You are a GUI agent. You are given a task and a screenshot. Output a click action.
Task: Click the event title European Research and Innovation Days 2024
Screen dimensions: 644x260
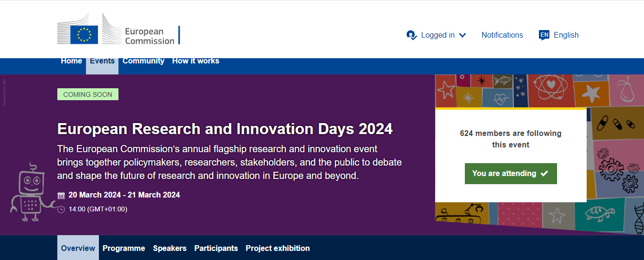pos(225,129)
